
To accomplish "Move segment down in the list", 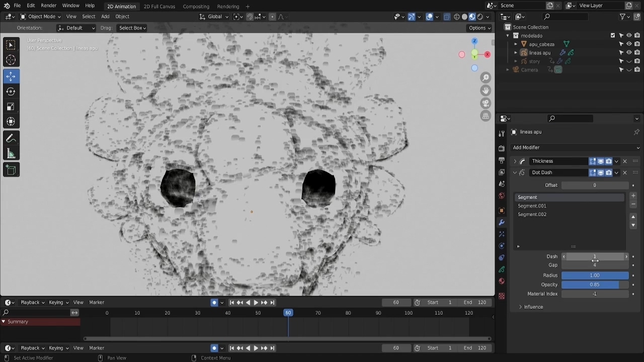I will (633, 225).
